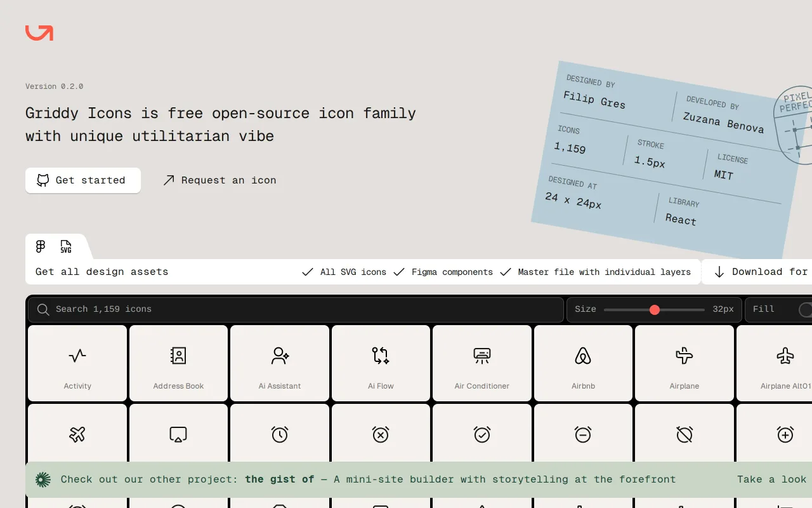812x508 pixels.
Task: Select the alarm clock with checkmark icon
Action: pos(482,434)
